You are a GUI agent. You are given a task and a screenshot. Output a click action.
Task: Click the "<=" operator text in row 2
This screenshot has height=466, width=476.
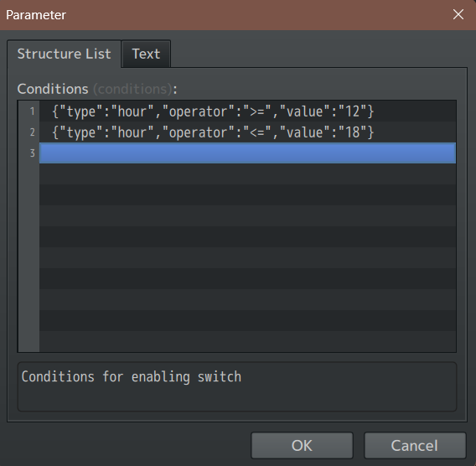pyautogui.click(x=256, y=132)
